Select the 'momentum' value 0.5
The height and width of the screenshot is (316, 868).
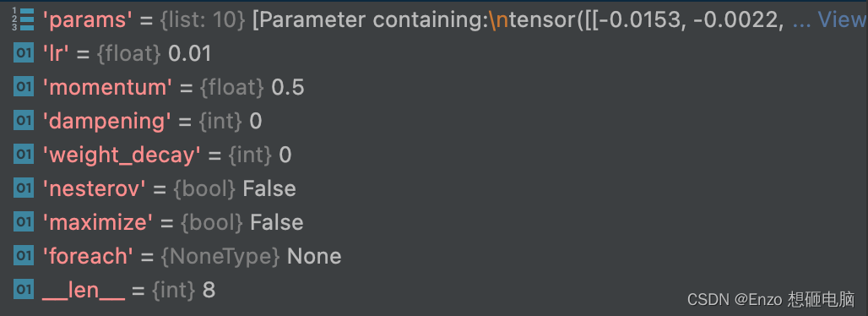tap(288, 88)
